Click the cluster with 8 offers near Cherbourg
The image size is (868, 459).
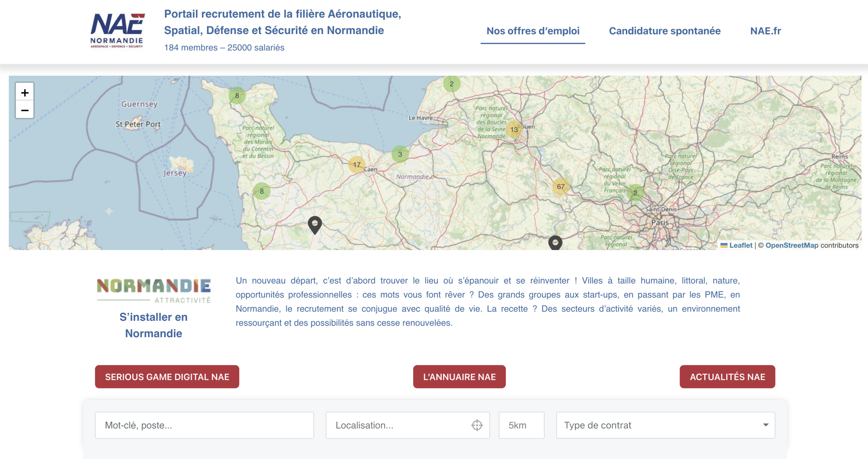tap(237, 95)
